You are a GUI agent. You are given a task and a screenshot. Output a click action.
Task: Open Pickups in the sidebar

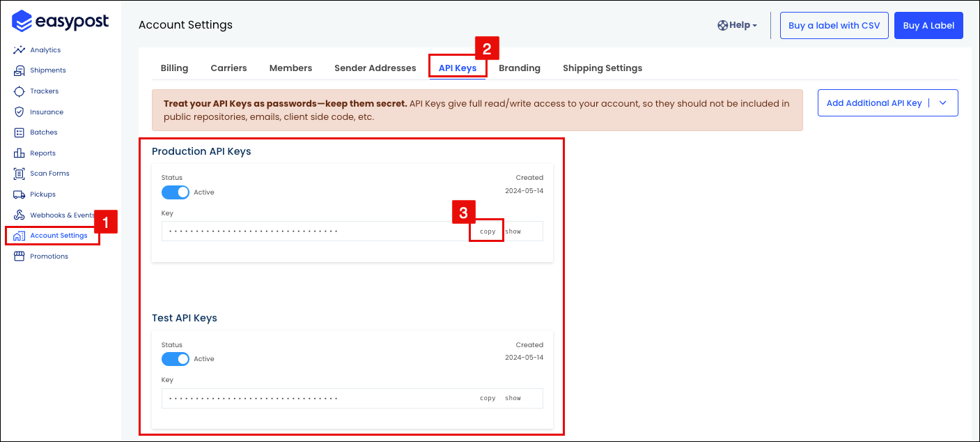tap(42, 195)
